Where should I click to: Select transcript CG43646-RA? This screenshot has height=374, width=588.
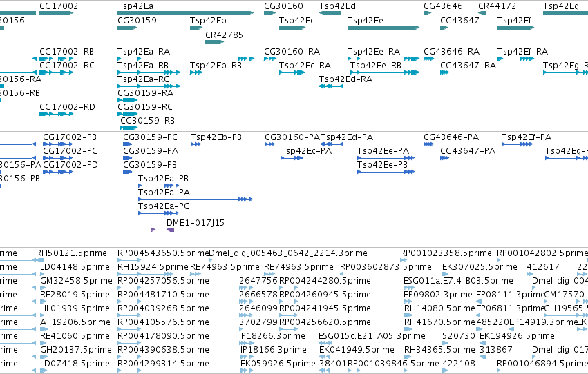coord(451,51)
